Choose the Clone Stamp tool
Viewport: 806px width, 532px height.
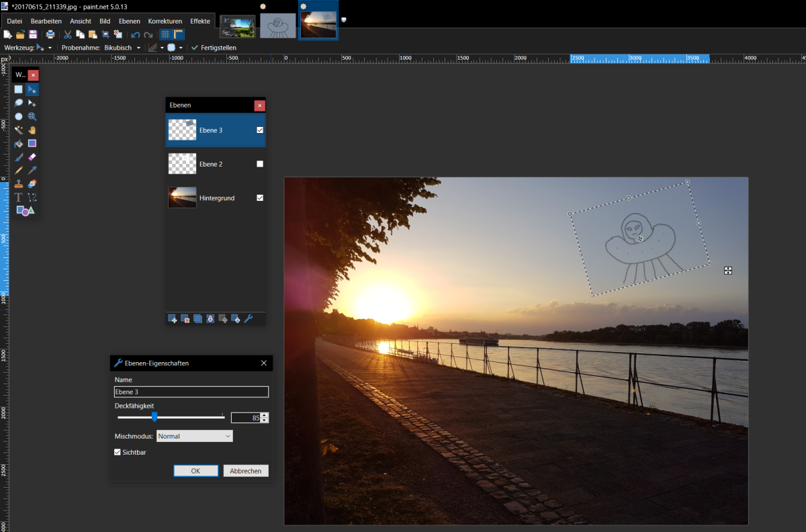(x=19, y=183)
